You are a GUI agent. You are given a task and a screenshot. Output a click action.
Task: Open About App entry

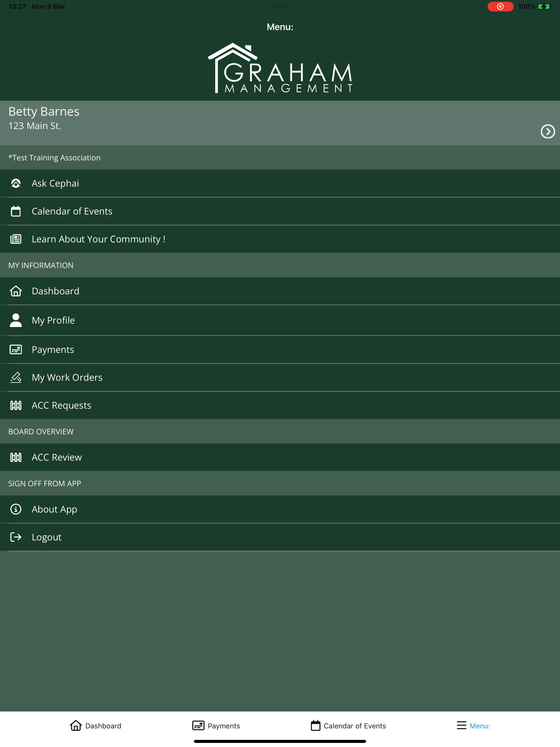pyautogui.click(x=280, y=509)
